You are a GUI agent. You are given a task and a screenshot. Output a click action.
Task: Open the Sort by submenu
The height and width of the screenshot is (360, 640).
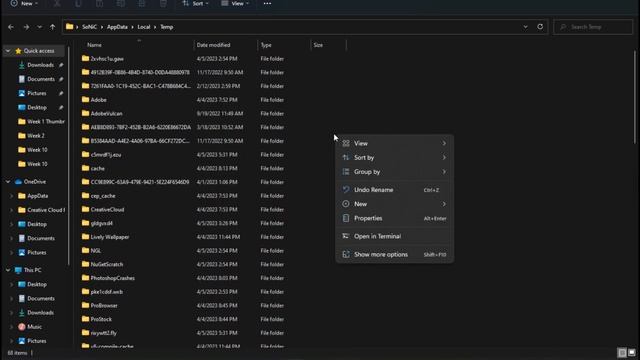coord(394,158)
